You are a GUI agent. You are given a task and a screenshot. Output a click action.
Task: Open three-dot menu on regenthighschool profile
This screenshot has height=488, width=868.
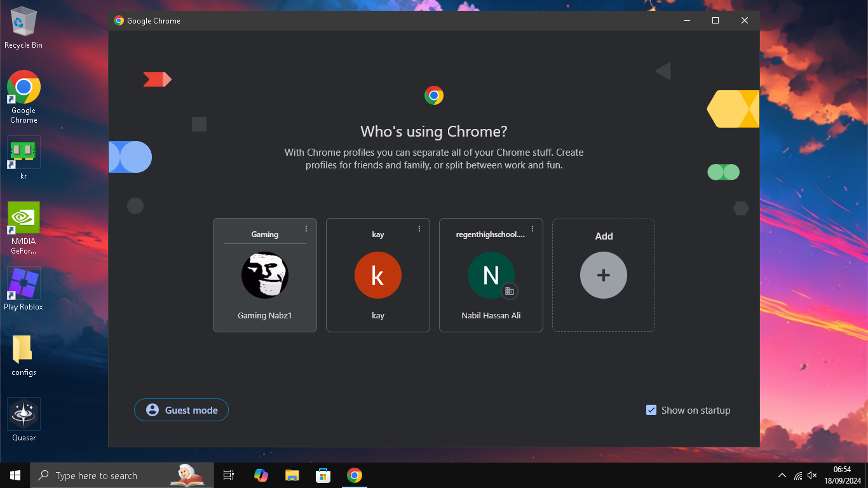tap(532, 229)
